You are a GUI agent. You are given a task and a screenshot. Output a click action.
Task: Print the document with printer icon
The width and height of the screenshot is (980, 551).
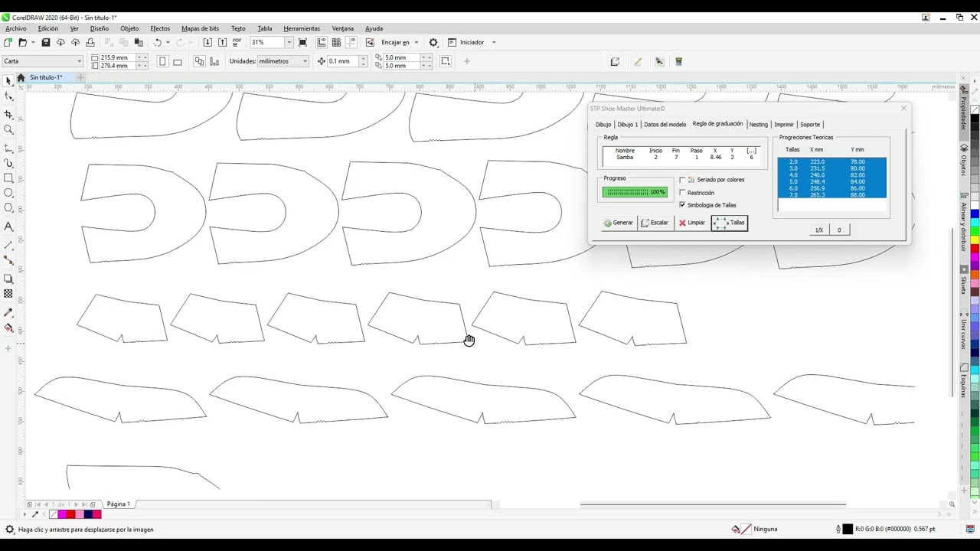click(90, 42)
